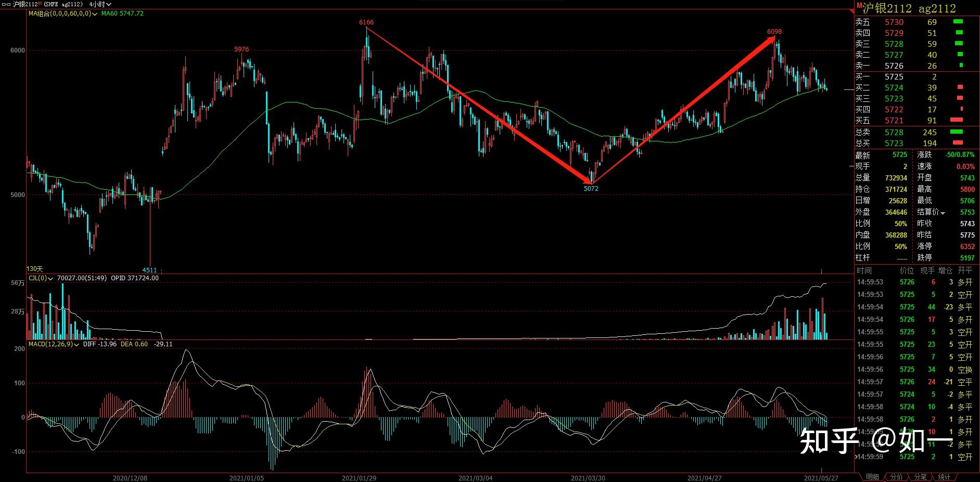Click the 买三 price 5723

894,99
